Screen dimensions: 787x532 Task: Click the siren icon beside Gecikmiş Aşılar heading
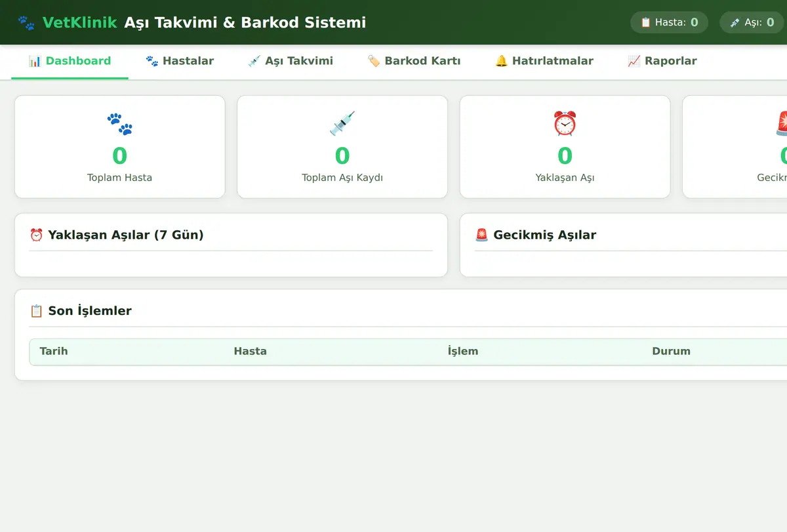click(x=482, y=235)
